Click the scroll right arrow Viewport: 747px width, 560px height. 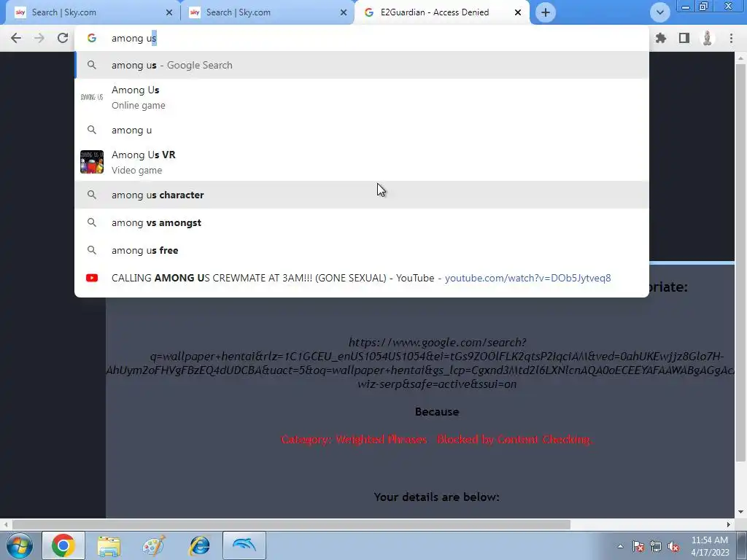729,524
